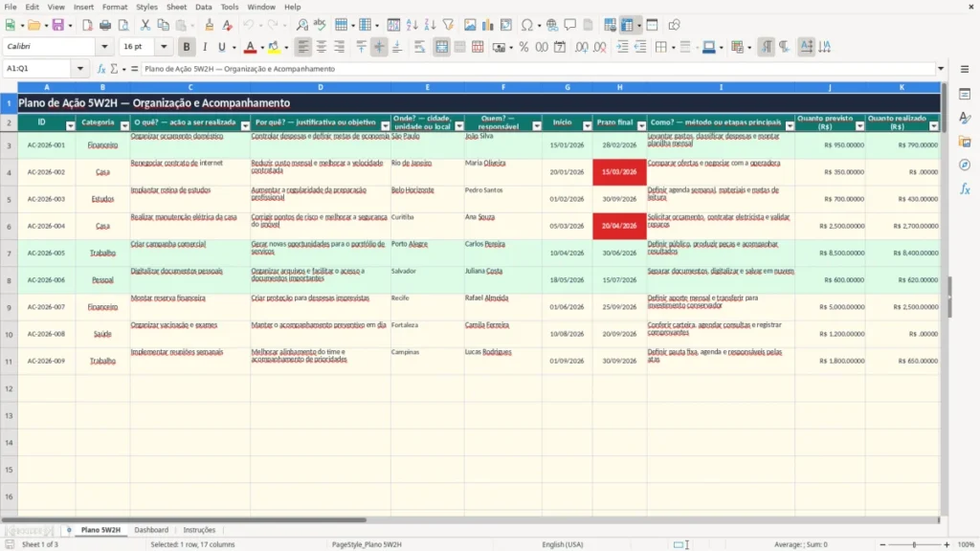Select the Sort Ascending icon
The width and height of the screenshot is (980, 551).
[x=412, y=25]
